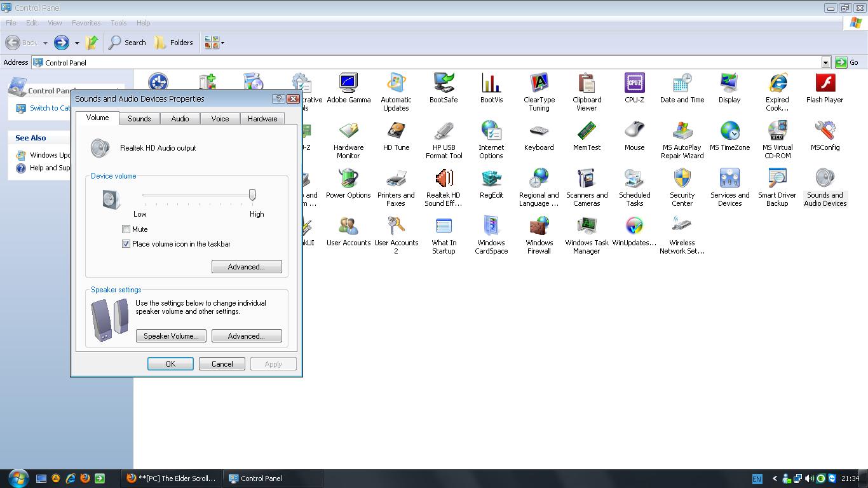Switch to the Hardware tab
The image size is (868, 488).
(x=262, y=119)
